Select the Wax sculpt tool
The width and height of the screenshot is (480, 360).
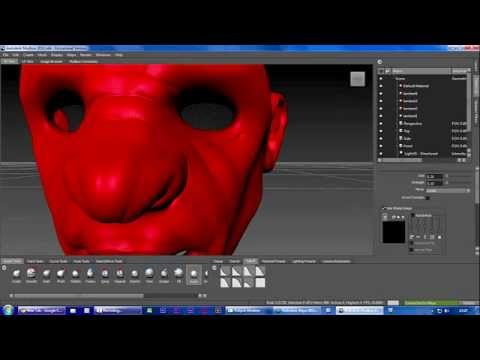[149, 275]
